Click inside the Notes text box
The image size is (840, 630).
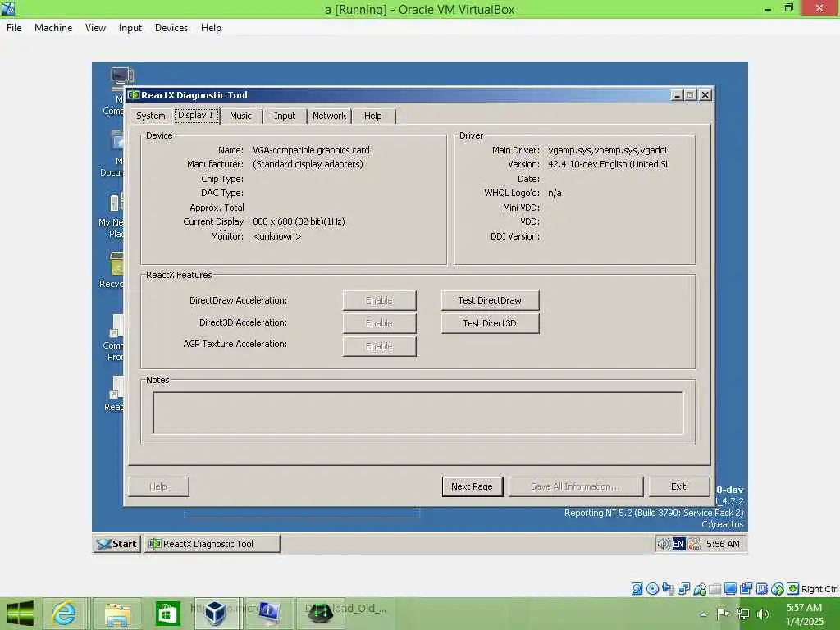coord(418,413)
